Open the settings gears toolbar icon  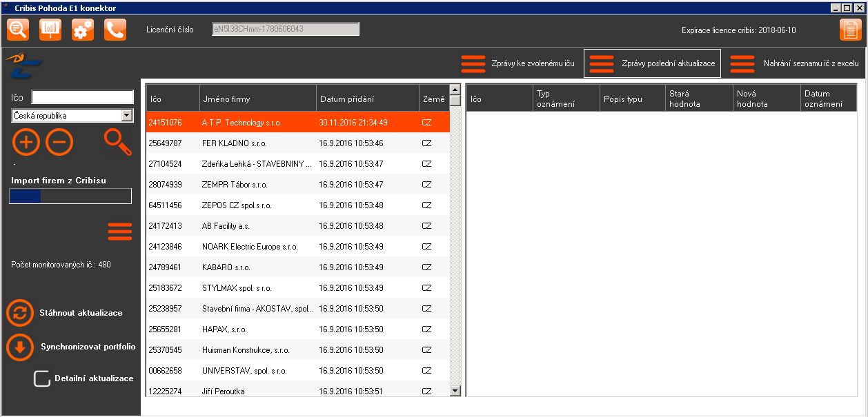pos(83,30)
